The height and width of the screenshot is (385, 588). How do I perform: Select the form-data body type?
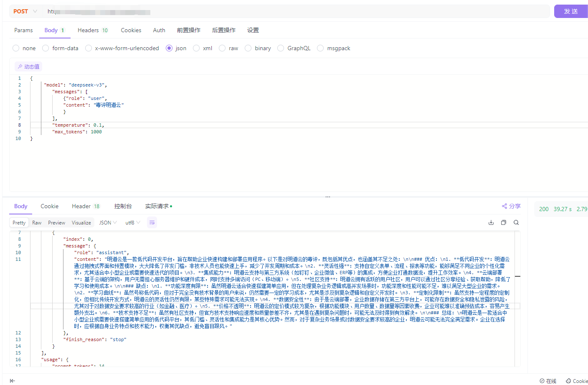pyautogui.click(x=46, y=48)
